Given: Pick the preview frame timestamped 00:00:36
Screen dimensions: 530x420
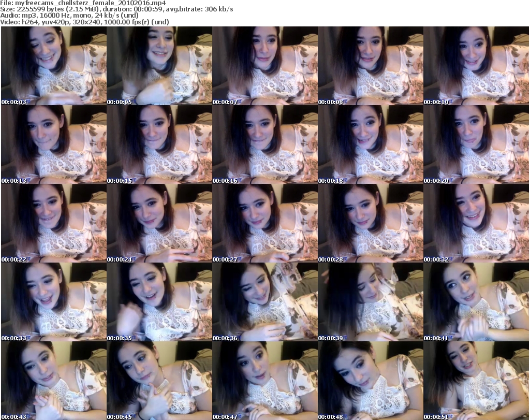Looking at the screenshot, I should [264, 302].
